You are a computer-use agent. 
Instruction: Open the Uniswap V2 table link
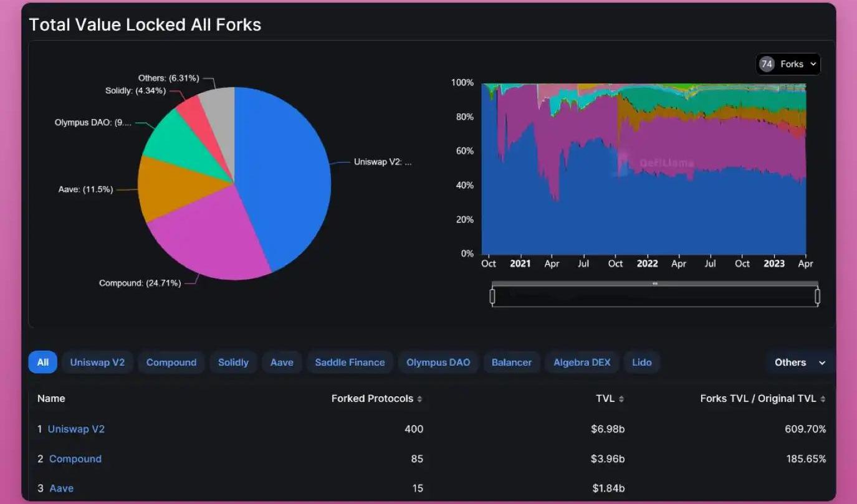(x=76, y=429)
